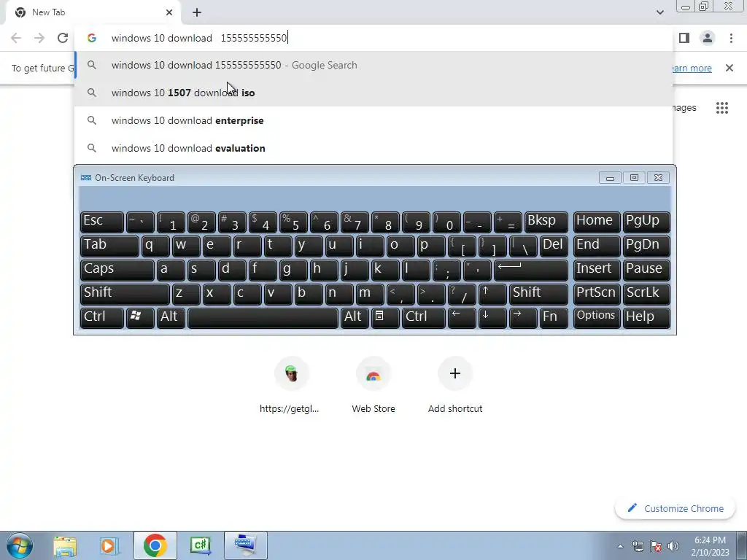Open Windows Media Player taskbar icon
747x560 pixels.
click(109, 546)
